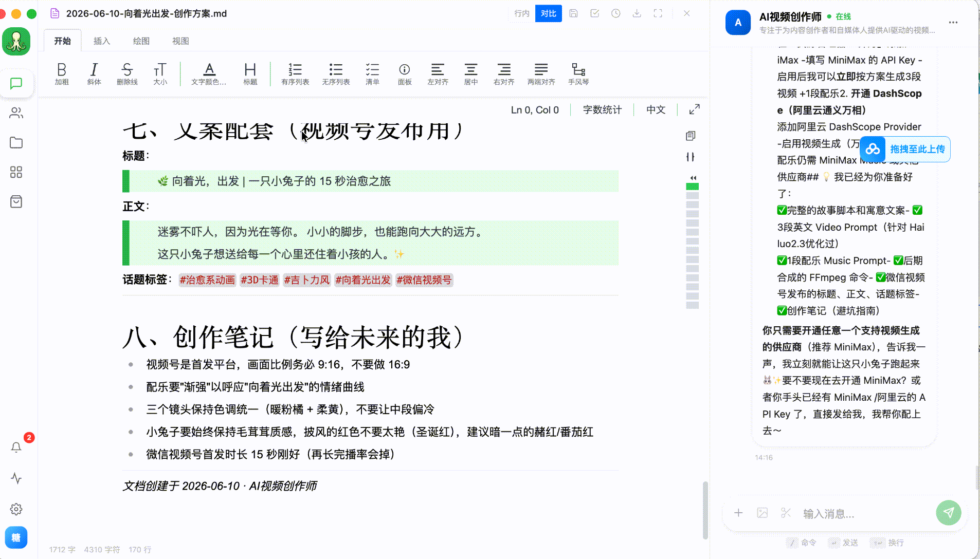Insert info panel (面板)
Image resolution: width=980 pixels, height=559 pixels.
(405, 73)
